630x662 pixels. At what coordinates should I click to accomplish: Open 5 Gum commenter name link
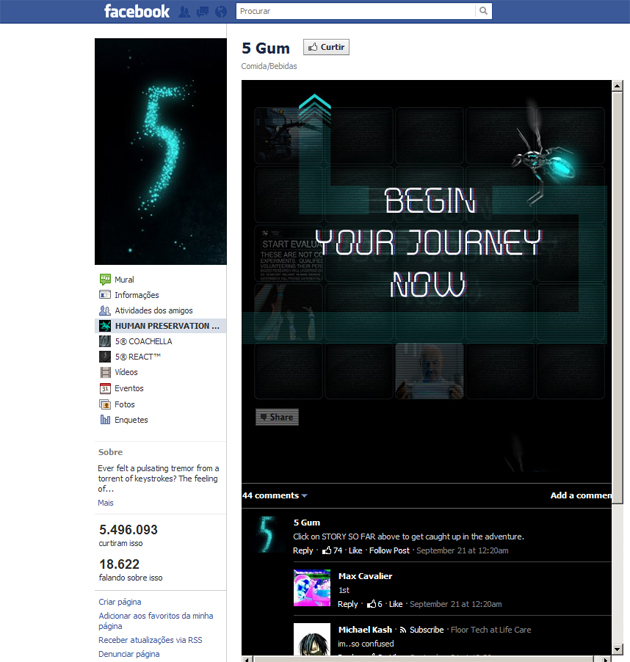click(x=307, y=523)
